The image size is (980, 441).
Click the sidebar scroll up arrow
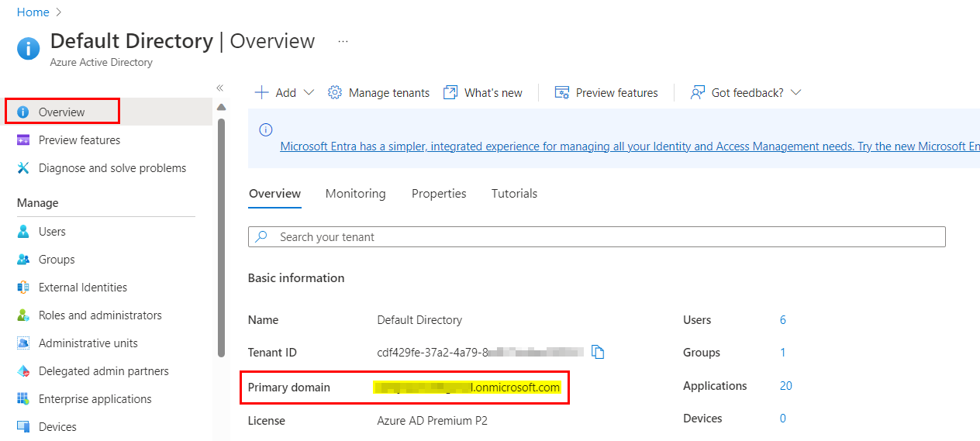(x=221, y=107)
